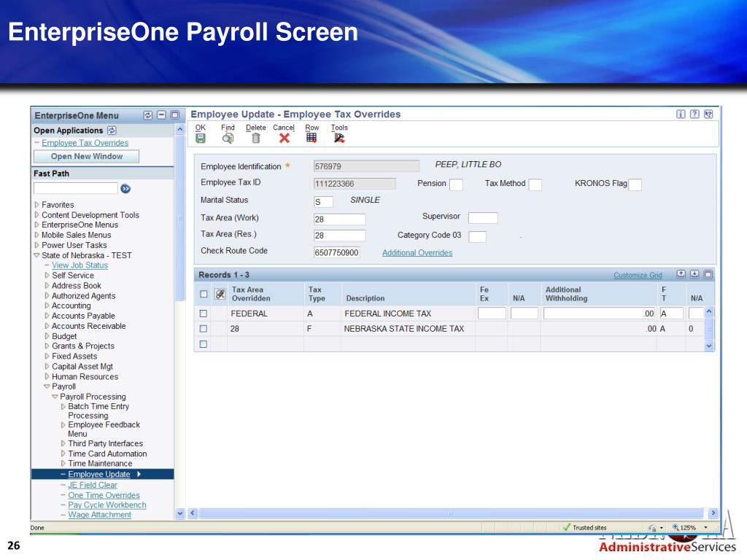Click the red X Cancel icon
The image size is (747, 560).
[x=284, y=138]
